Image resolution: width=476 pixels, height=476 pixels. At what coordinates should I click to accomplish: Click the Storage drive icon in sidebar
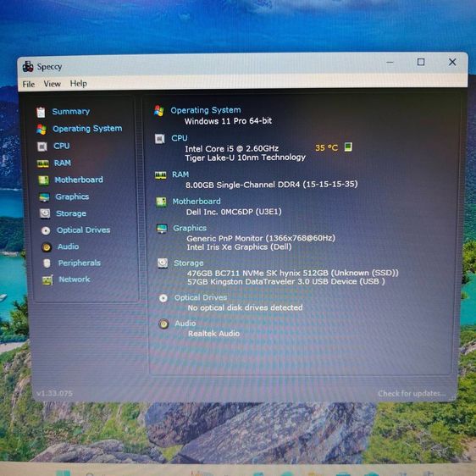coord(45,213)
